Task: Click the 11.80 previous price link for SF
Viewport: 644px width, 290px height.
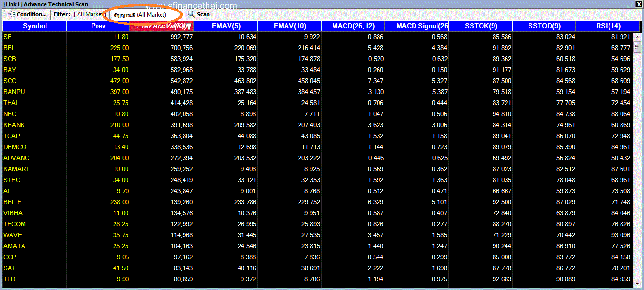Action: point(121,37)
